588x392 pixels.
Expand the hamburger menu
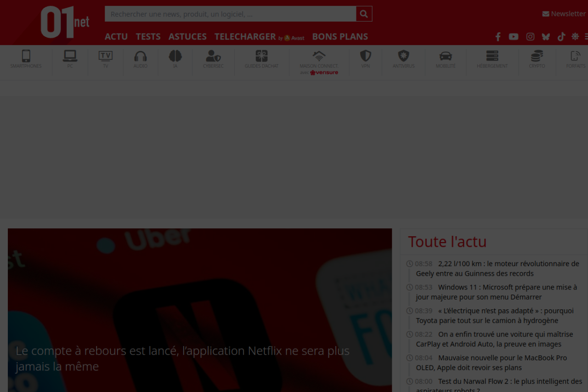586,37
